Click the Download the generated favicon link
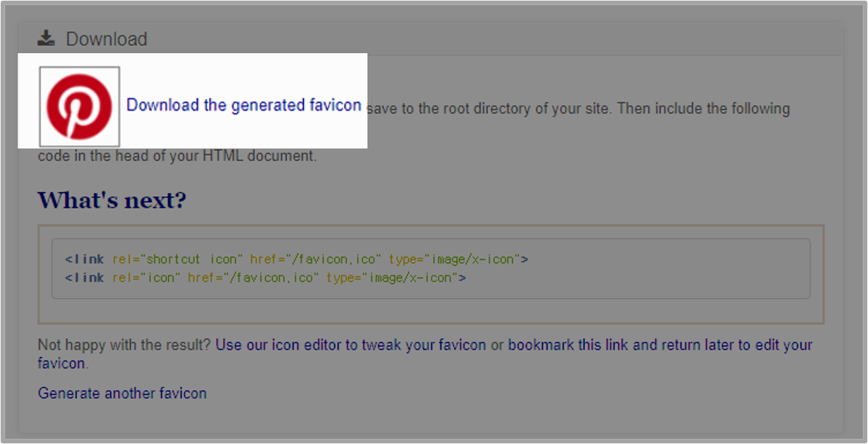Screen dimensions: 868x444 click(243, 105)
